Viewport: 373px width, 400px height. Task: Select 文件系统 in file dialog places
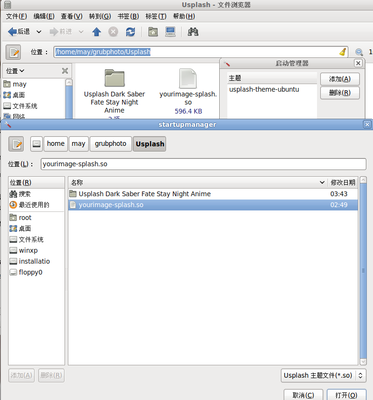click(x=36, y=239)
